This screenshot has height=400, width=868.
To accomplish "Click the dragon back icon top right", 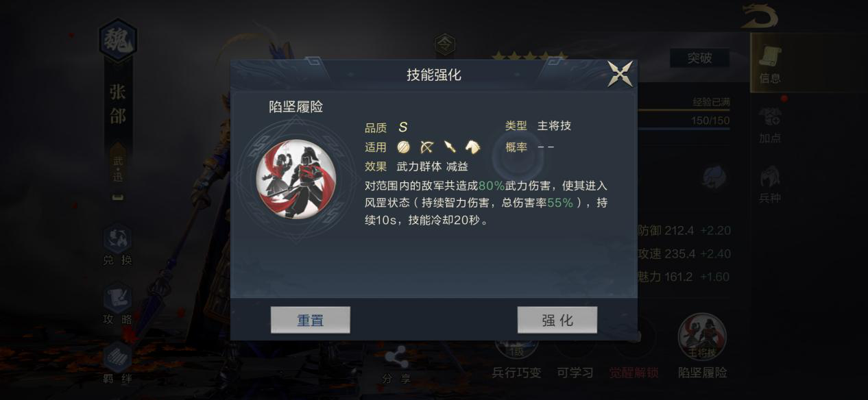I will point(759,16).
